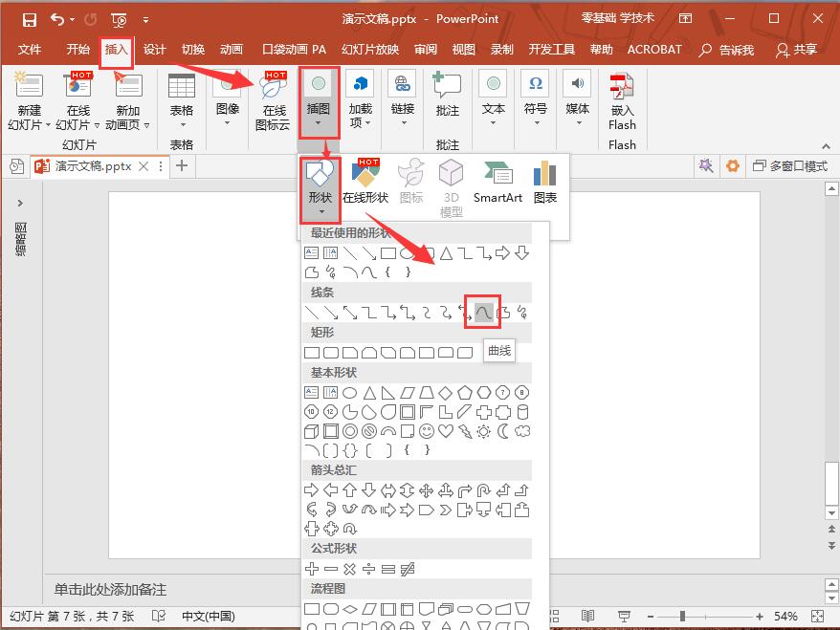Viewport: 840px width, 630px height.
Task: Select the Decision diamond in 流程图
Action: 350,609
